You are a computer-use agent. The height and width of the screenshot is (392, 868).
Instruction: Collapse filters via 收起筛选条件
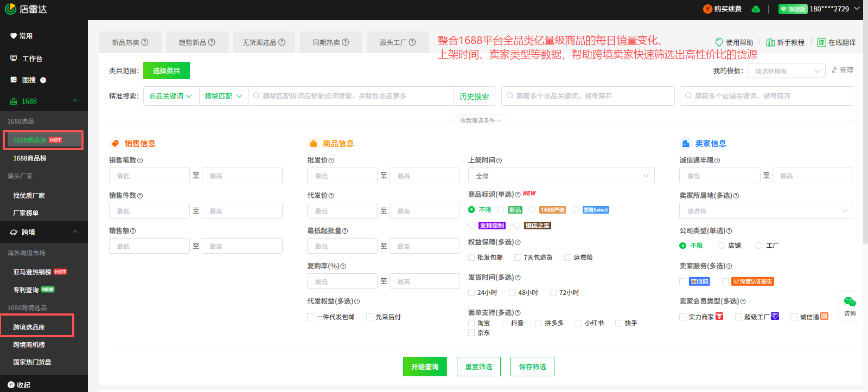[x=481, y=120]
